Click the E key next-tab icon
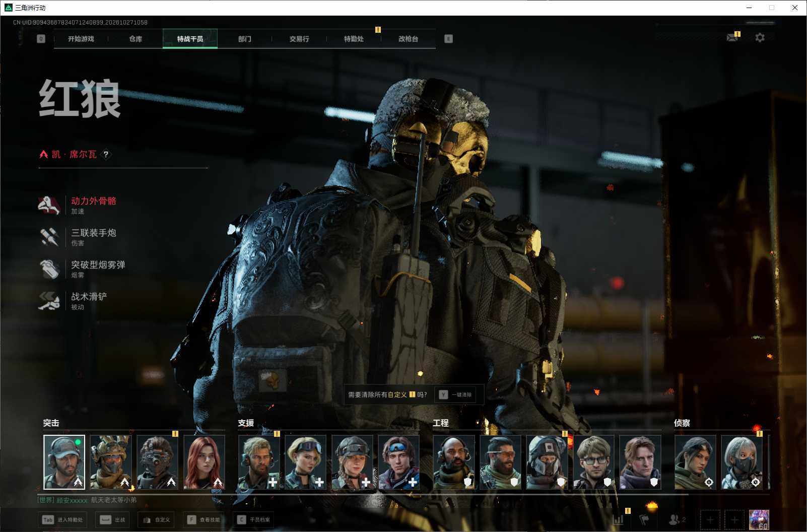The height and width of the screenshot is (532, 807). [x=448, y=39]
